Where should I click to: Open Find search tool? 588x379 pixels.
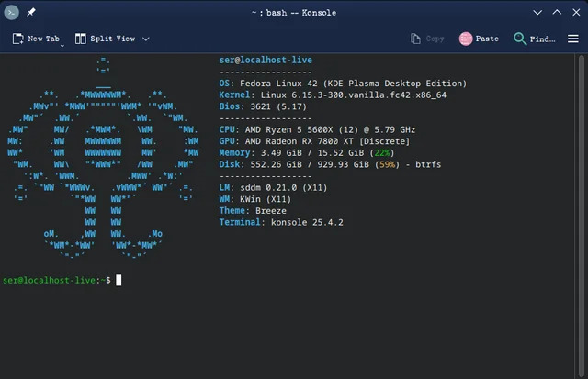tap(535, 39)
